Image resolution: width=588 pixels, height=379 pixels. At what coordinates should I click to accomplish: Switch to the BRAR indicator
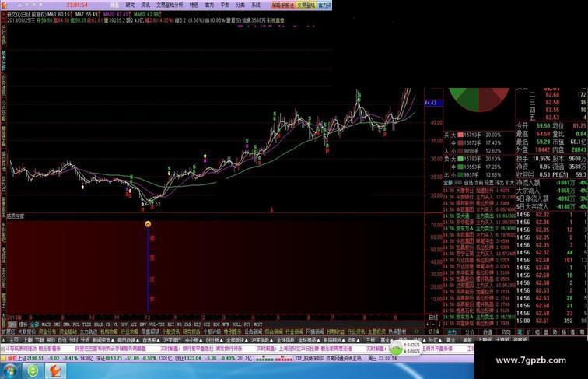tap(98, 325)
